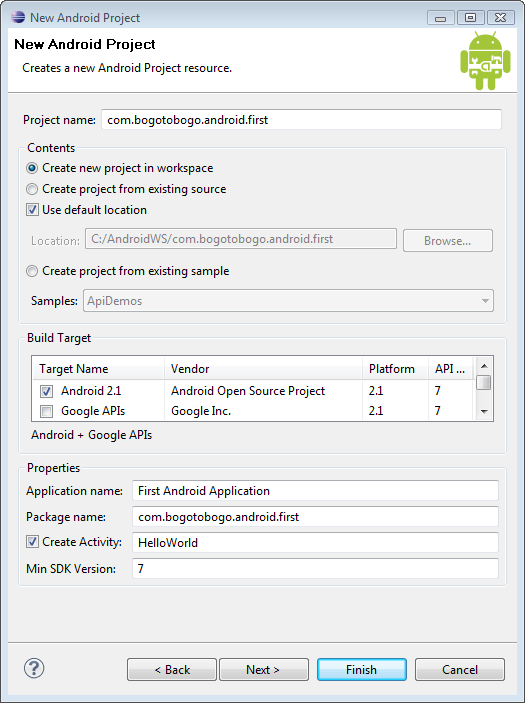The image size is (525, 703).
Task: Click the Target Name column header
Action: point(98,369)
